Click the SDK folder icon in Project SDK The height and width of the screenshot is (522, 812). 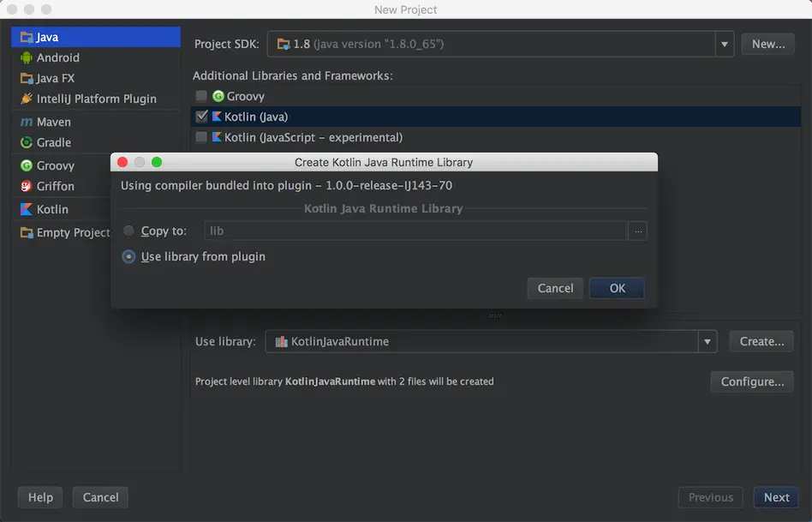pos(284,44)
